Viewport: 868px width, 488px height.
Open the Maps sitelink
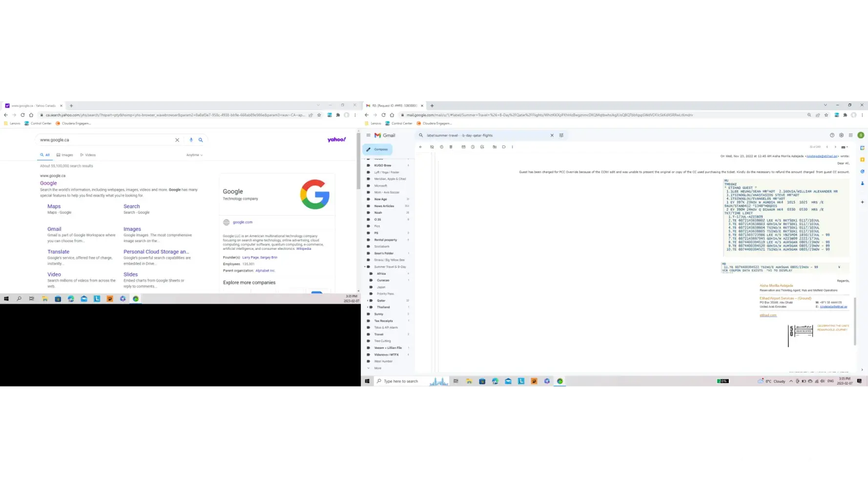tap(54, 206)
